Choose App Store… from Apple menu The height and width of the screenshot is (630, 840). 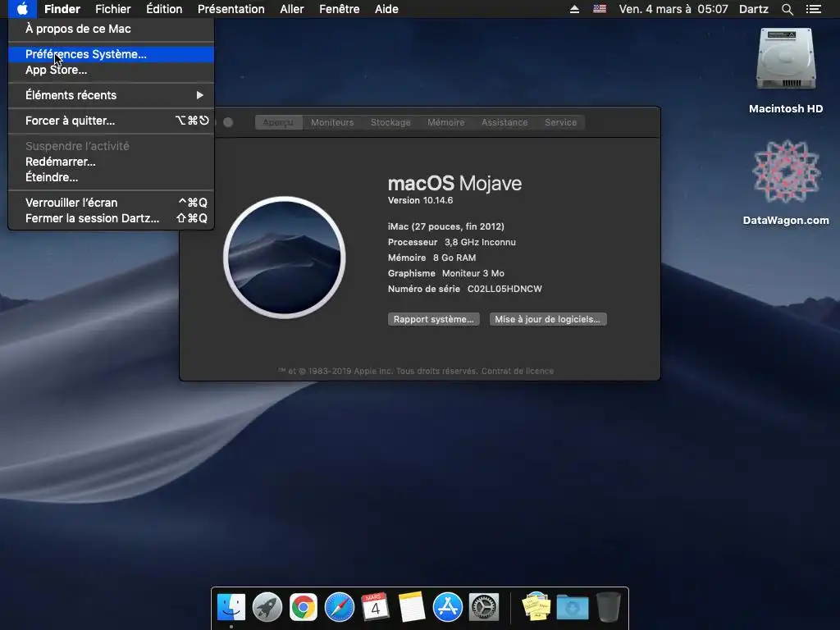tap(111, 70)
